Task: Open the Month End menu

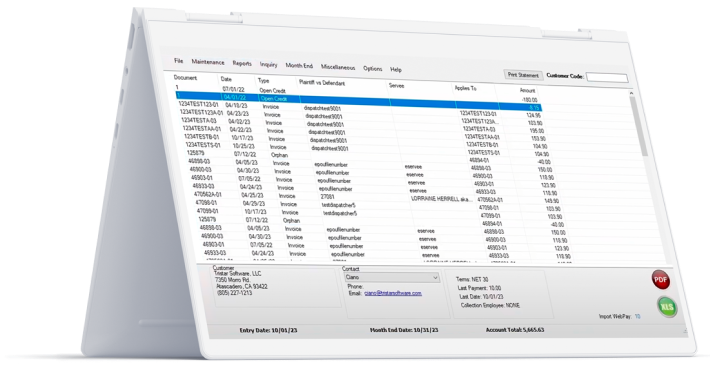Action: click(299, 66)
